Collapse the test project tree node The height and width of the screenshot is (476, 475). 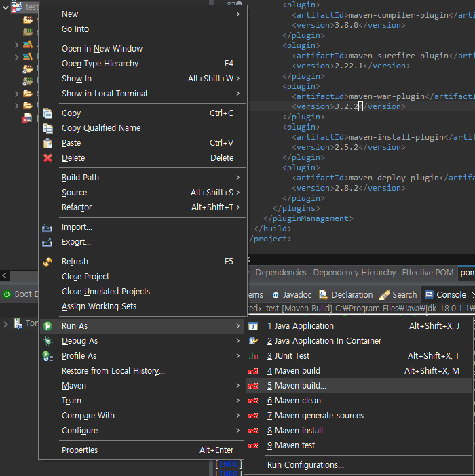(5, 8)
